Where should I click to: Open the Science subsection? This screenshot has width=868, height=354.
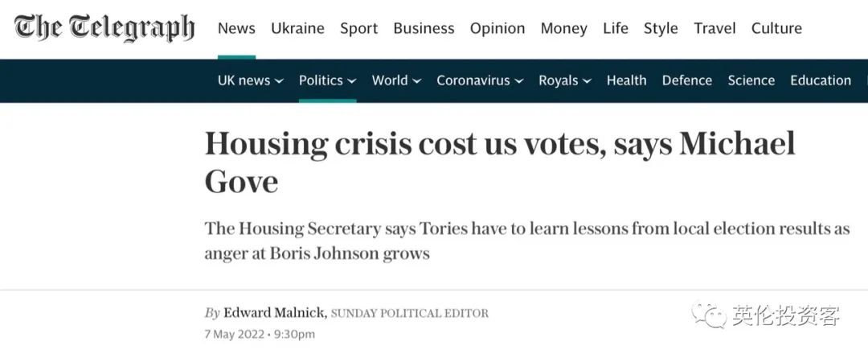click(751, 80)
